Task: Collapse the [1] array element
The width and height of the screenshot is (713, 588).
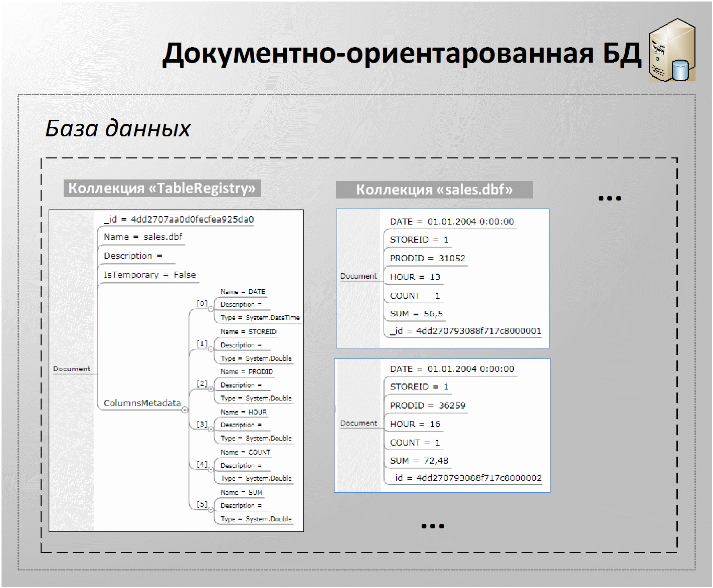Action: [x=211, y=349]
